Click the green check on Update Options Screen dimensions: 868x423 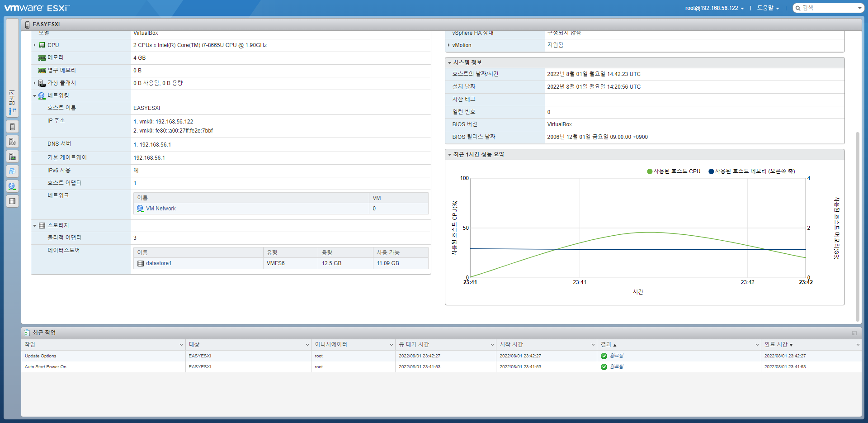(x=604, y=356)
